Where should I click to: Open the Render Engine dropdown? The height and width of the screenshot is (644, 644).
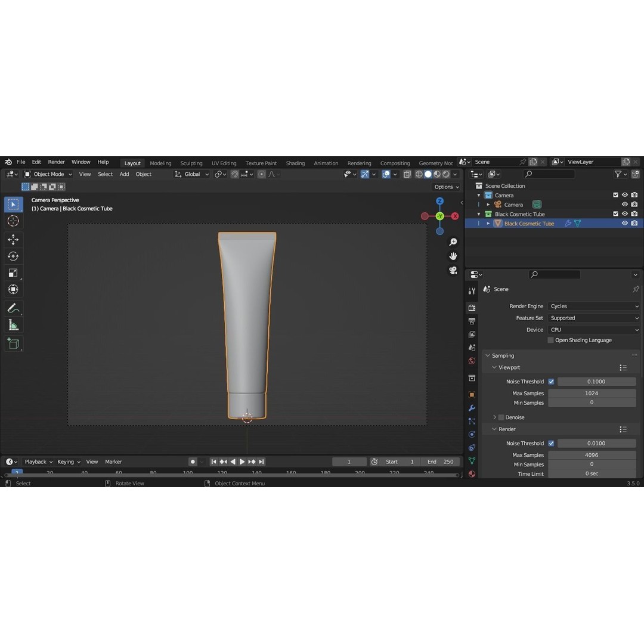[594, 306]
